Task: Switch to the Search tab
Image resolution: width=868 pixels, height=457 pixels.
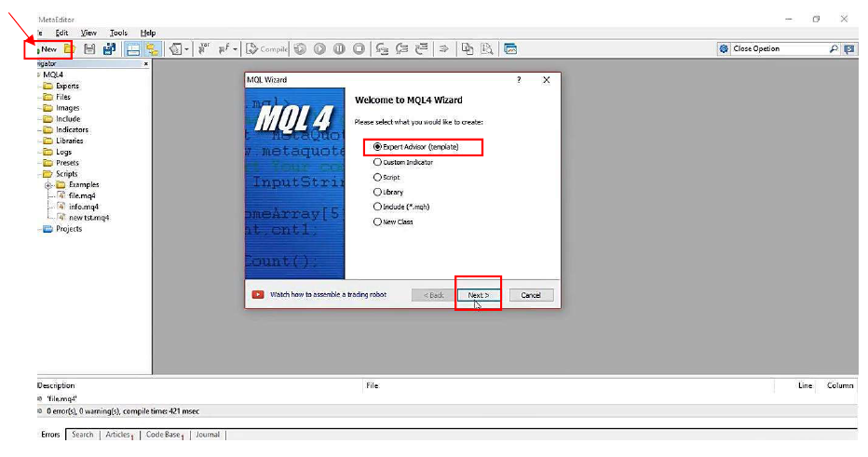Action: 83,435
